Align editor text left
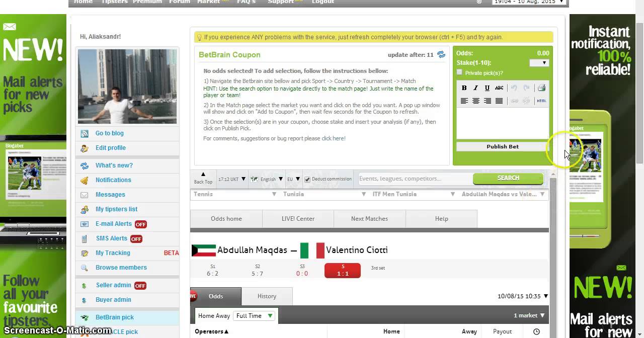 pyautogui.click(x=464, y=101)
